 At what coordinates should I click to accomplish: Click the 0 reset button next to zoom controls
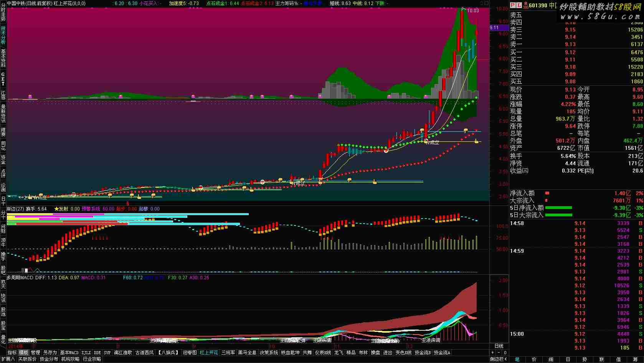point(505,352)
